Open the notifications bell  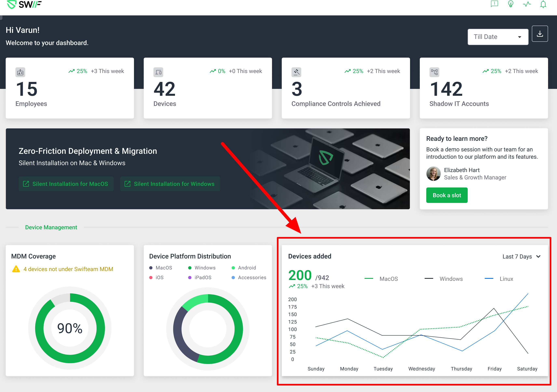tap(543, 4)
